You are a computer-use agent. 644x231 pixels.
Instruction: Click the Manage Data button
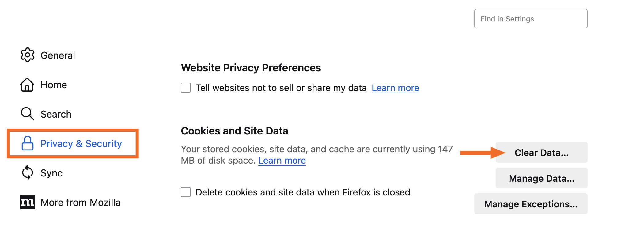pos(541,178)
